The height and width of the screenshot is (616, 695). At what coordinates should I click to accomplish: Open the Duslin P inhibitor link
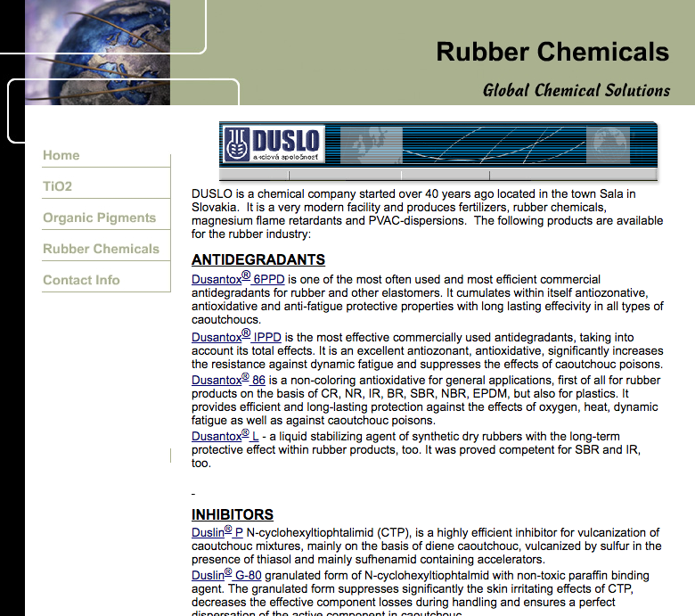[217, 531]
